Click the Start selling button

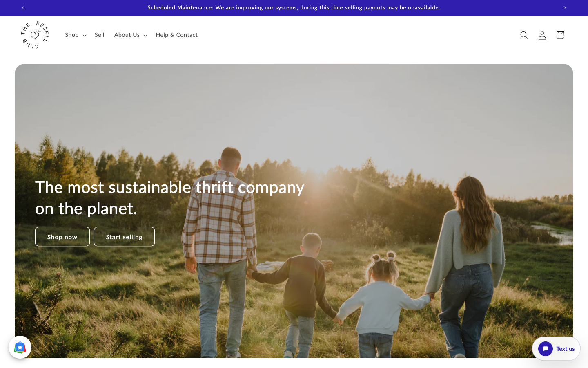(124, 236)
